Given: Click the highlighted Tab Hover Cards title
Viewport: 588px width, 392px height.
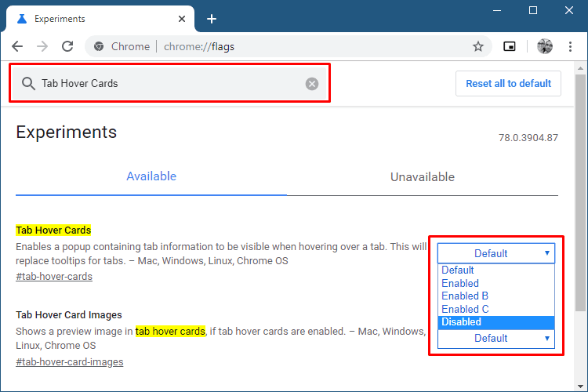Looking at the screenshot, I should point(53,230).
